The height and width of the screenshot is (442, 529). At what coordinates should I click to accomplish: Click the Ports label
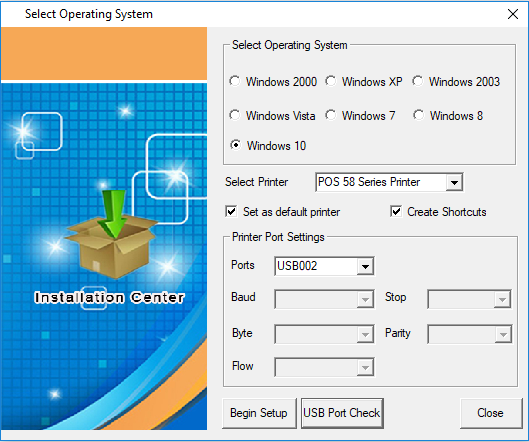[x=243, y=265]
